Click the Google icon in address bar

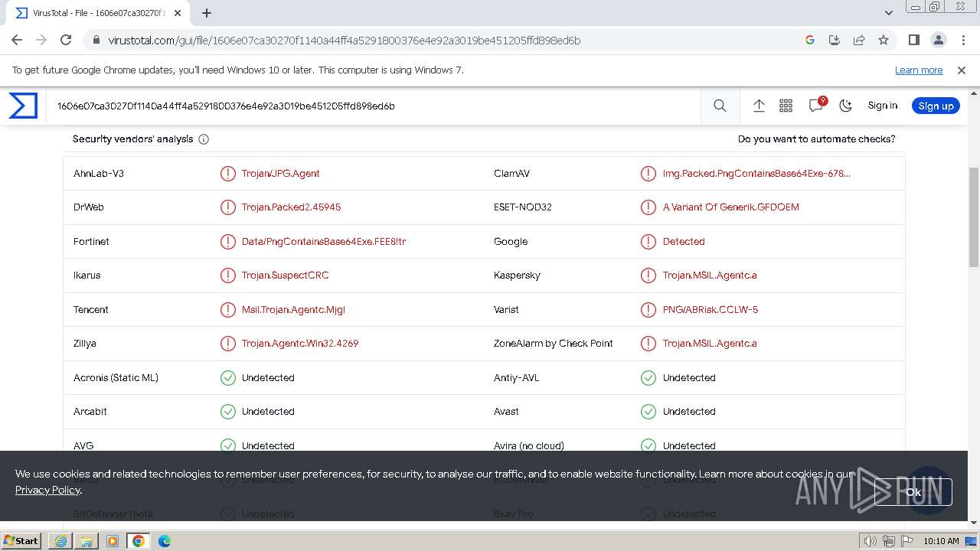[x=810, y=40]
